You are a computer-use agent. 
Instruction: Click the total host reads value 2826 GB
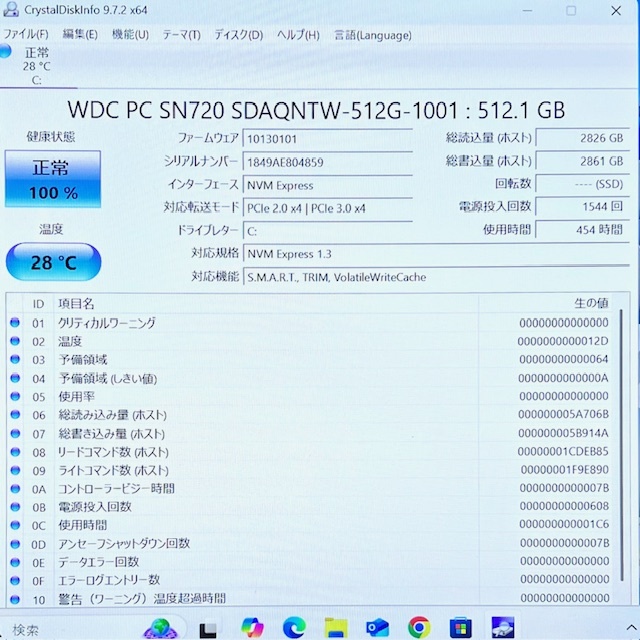[x=582, y=138]
